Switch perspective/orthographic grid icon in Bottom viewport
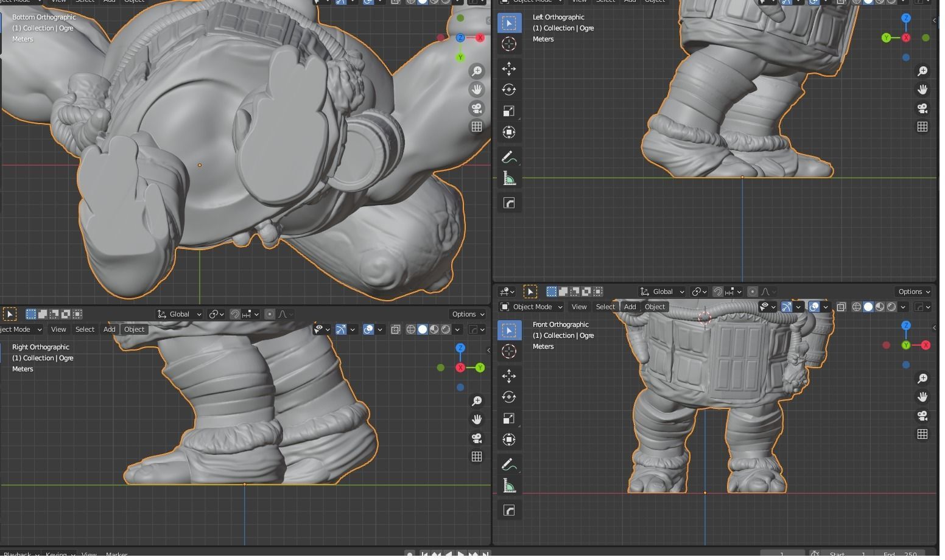The image size is (945, 560). point(477,127)
